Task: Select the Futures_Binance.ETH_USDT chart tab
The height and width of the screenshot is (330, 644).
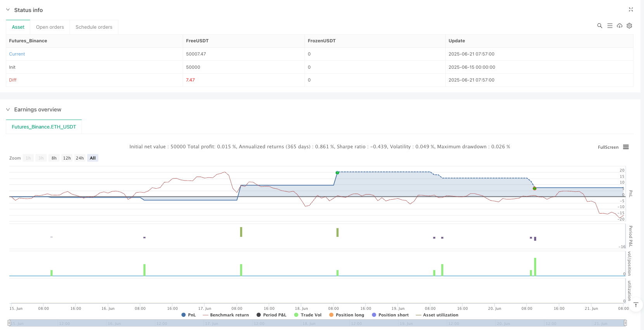Action: click(x=44, y=127)
